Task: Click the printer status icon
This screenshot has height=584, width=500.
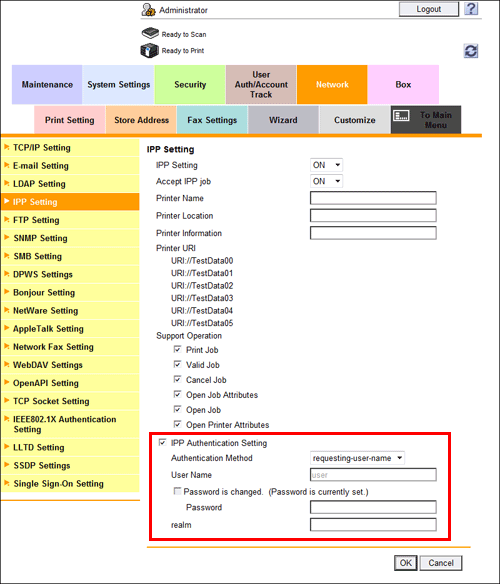Action: coord(149,50)
